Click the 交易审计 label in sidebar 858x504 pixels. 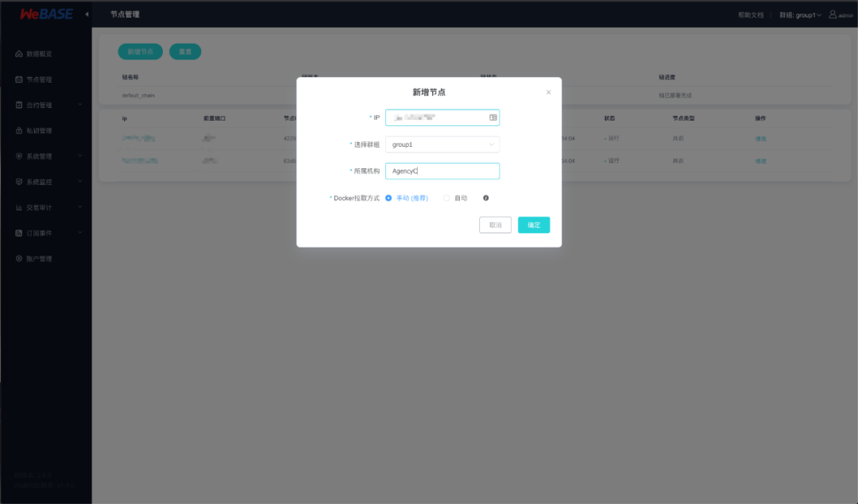click(39, 207)
